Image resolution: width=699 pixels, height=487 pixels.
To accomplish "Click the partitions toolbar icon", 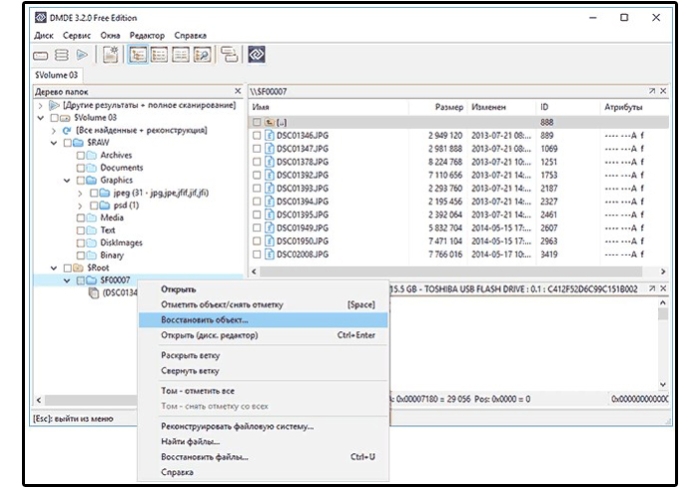I will click(62, 55).
